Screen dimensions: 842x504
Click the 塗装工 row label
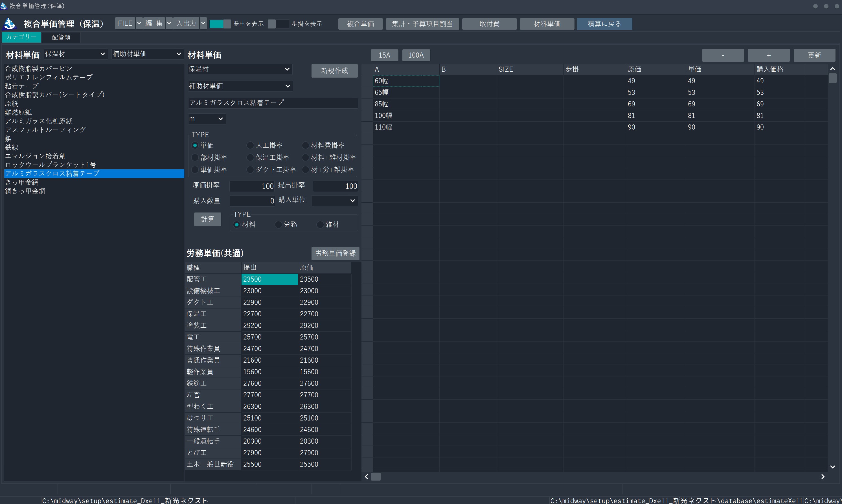(x=213, y=325)
